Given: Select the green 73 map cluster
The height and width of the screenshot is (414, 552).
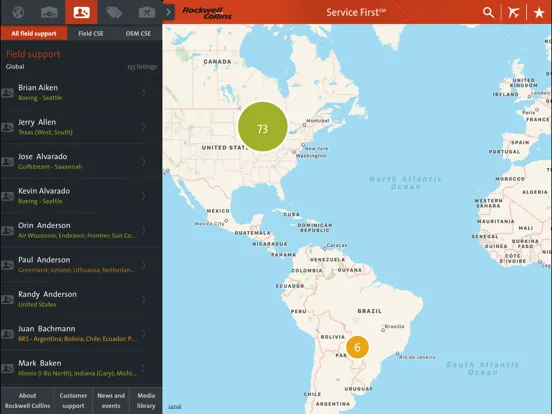Looking at the screenshot, I should click(x=263, y=127).
